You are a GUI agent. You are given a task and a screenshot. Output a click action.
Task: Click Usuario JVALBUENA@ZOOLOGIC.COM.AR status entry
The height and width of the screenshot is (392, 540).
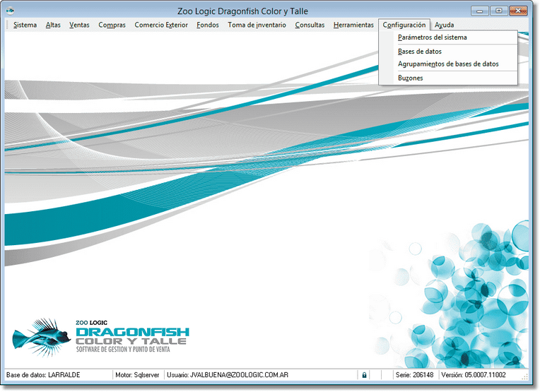point(228,375)
